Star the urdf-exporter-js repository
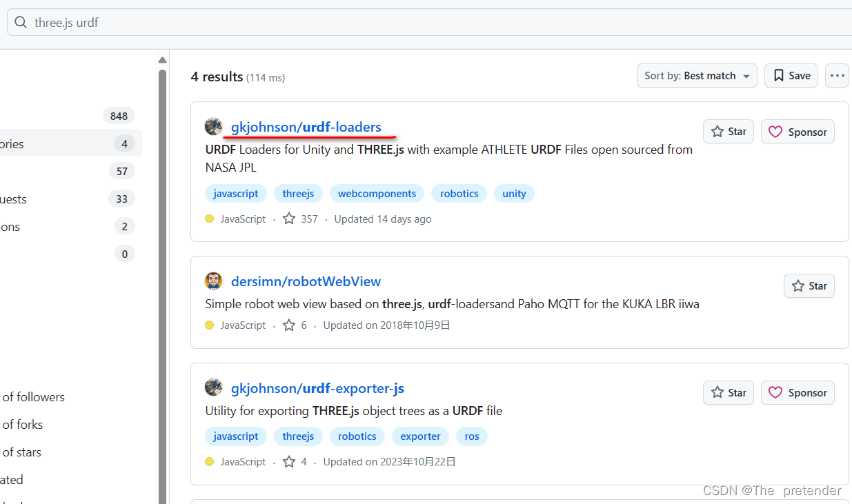 729,392
